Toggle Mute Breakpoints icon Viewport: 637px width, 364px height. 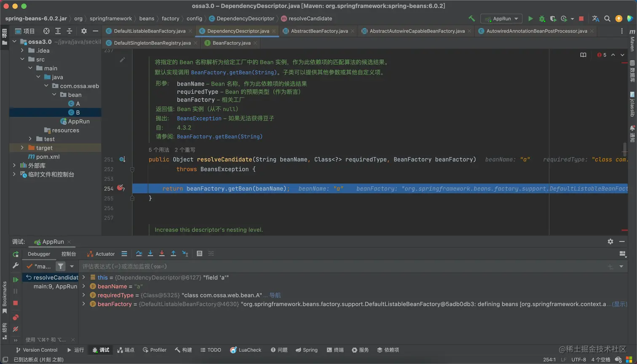16,329
